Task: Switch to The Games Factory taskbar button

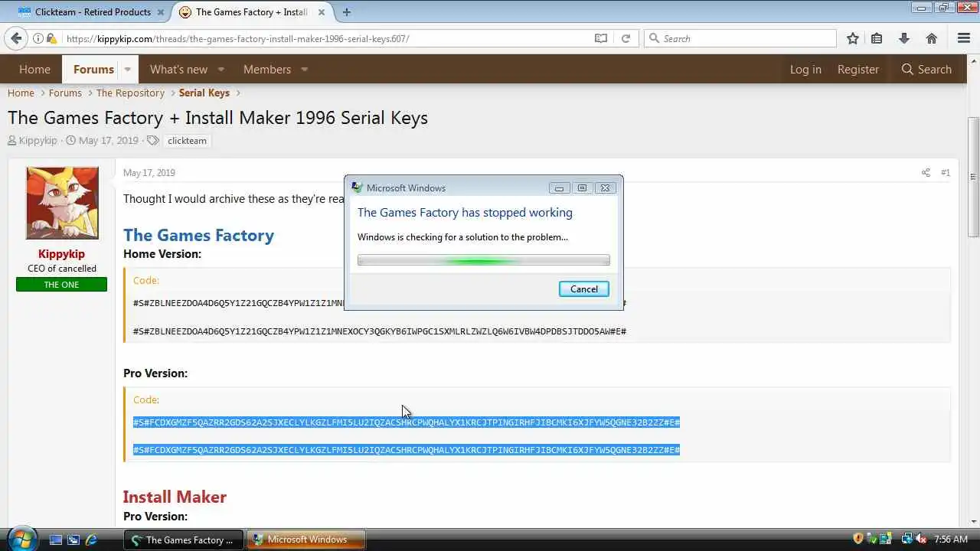Action: 184,540
